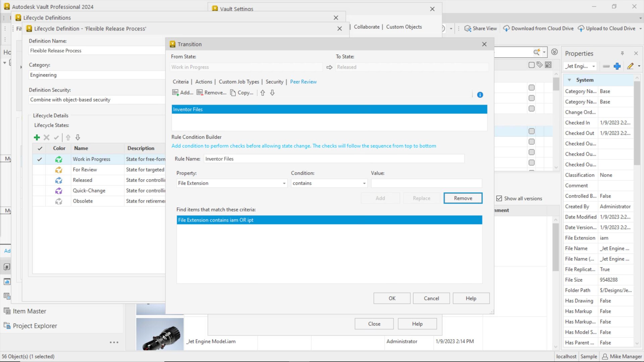Click the Remove condition button
The height and width of the screenshot is (362, 644).
click(463, 198)
